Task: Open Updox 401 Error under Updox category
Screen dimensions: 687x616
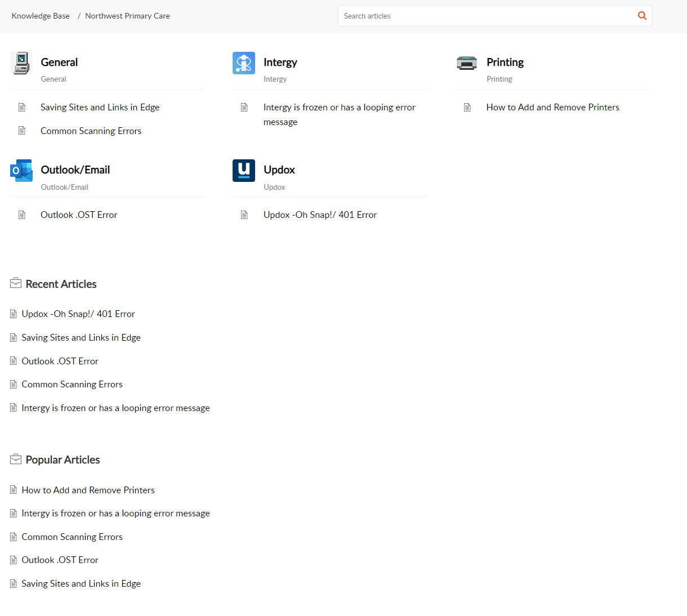Action: tap(320, 215)
